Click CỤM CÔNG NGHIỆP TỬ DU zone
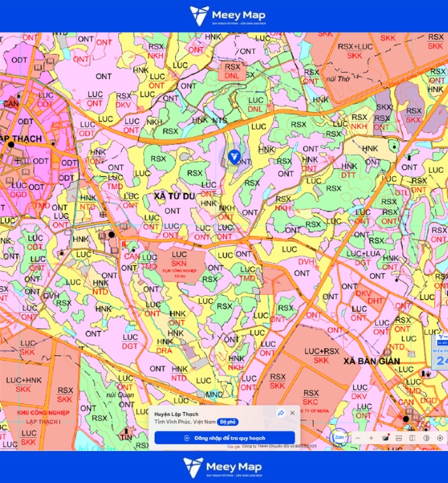 click(180, 273)
